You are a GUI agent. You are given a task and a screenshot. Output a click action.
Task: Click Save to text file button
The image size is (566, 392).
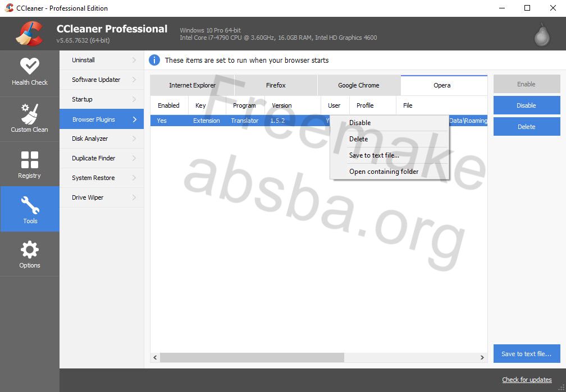527,354
